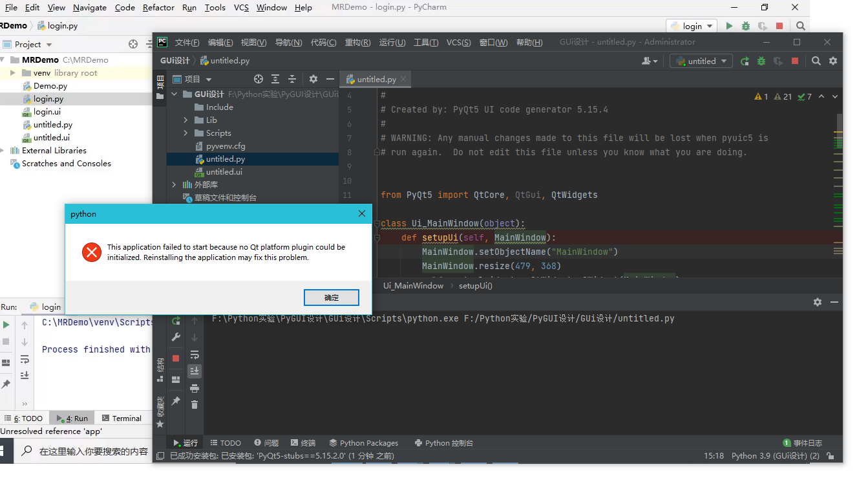Click Windows search box on taskbar
The image size is (868, 478).
click(84, 451)
